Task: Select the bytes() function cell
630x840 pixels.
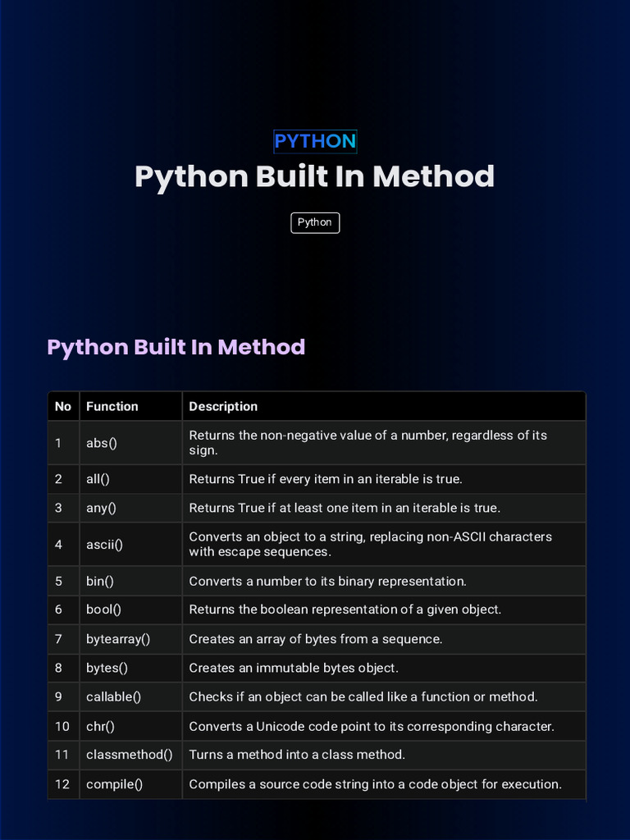Action: (x=107, y=668)
